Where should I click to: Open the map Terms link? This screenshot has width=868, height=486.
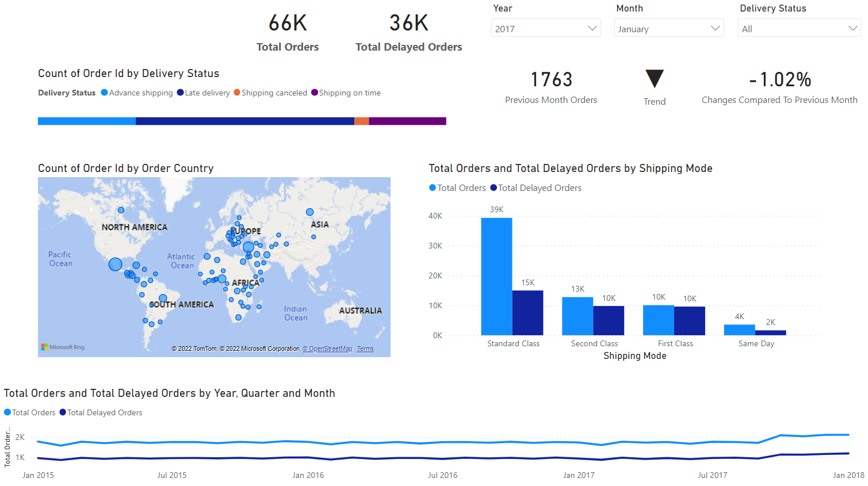coord(365,349)
